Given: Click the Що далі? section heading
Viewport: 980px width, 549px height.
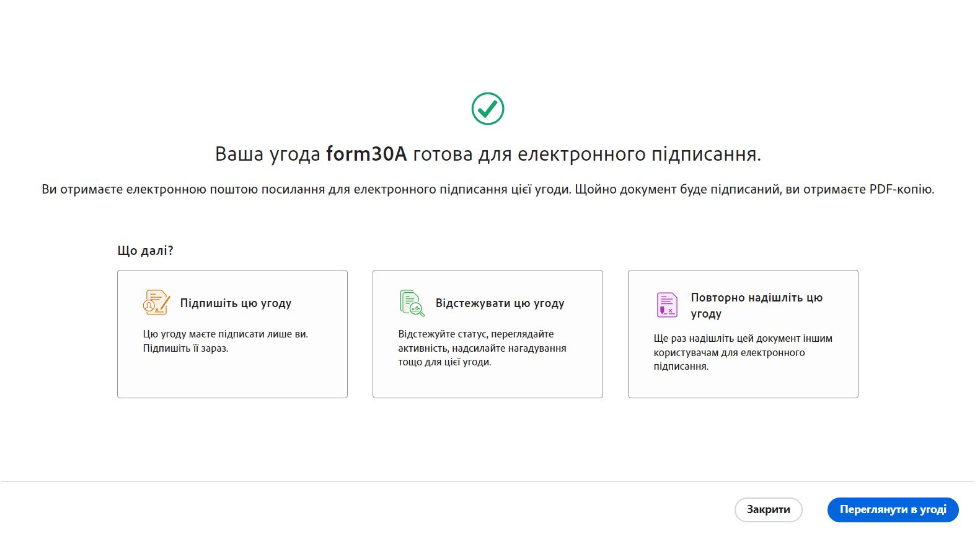Looking at the screenshot, I should (146, 250).
